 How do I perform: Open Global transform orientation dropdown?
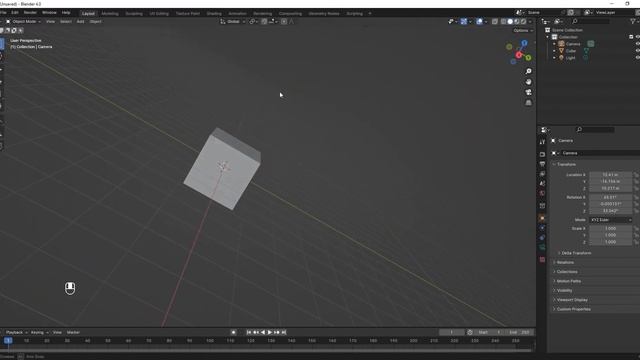pos(233,22)
